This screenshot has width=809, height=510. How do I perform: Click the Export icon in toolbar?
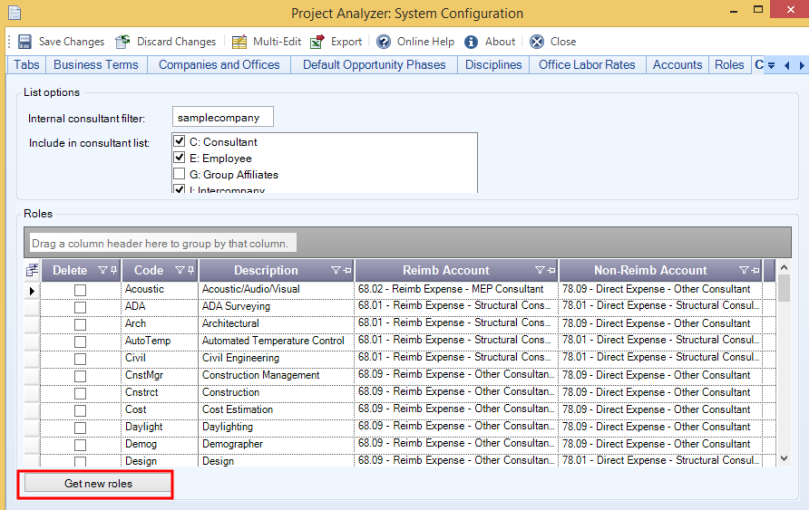tap(318, 42)
